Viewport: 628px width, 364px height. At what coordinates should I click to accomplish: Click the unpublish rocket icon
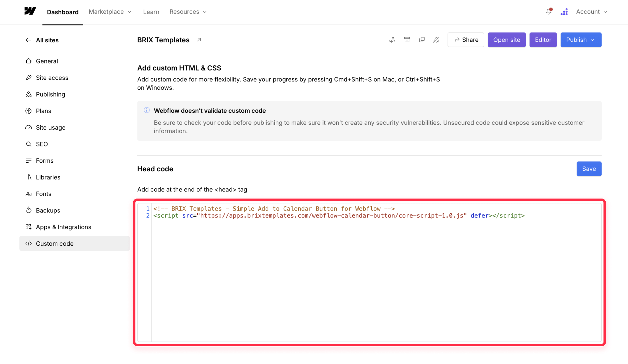(x=437, y=40)
